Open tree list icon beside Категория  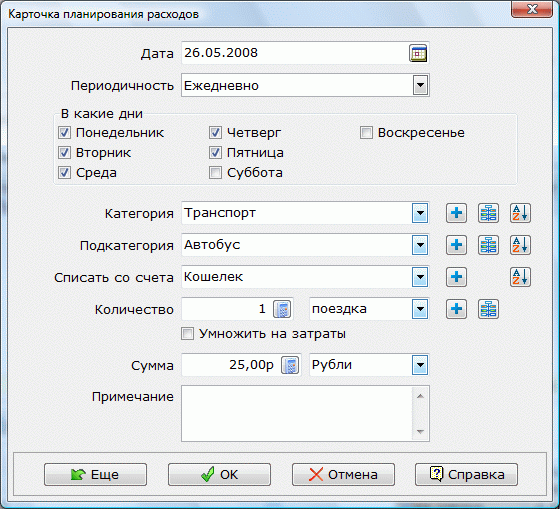(488, 213)
